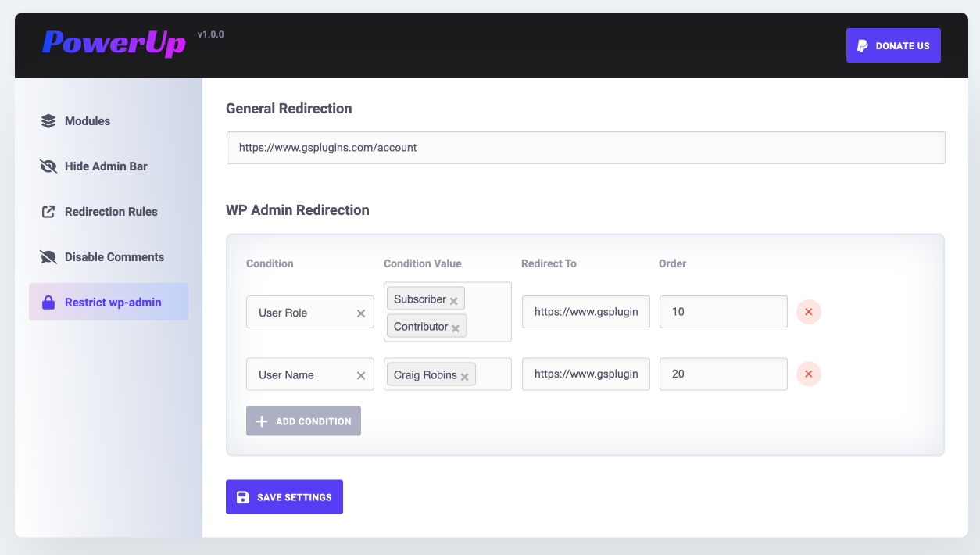Click the Modules layers icon
Image resolution: width=980 pixels, height=555 pixels.
48,121
